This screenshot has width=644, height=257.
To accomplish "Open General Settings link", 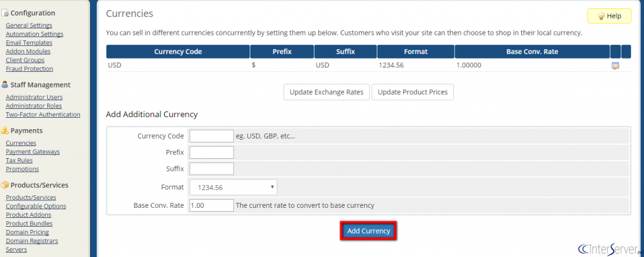I will [29, 25].
